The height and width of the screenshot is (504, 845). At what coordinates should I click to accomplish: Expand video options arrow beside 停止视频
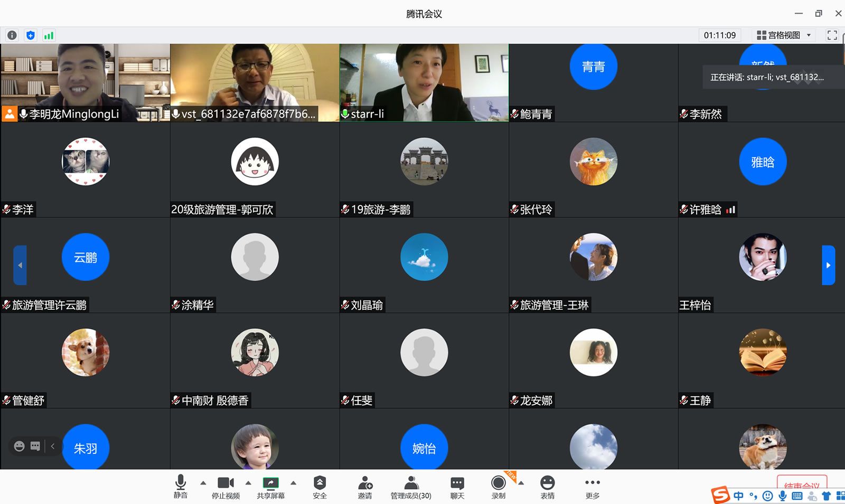tap(248, 482)
